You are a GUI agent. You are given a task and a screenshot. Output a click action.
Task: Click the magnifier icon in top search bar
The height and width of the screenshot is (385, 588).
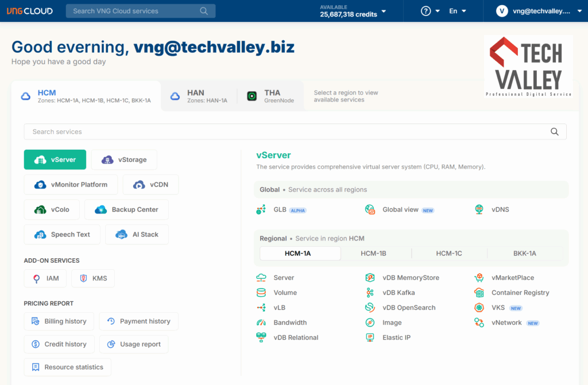204,11
